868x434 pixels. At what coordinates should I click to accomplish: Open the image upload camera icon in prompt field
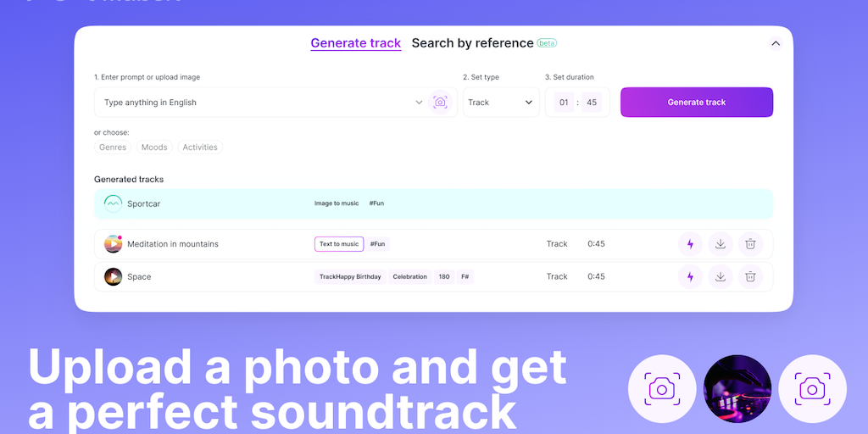click(x=440, y=103)
